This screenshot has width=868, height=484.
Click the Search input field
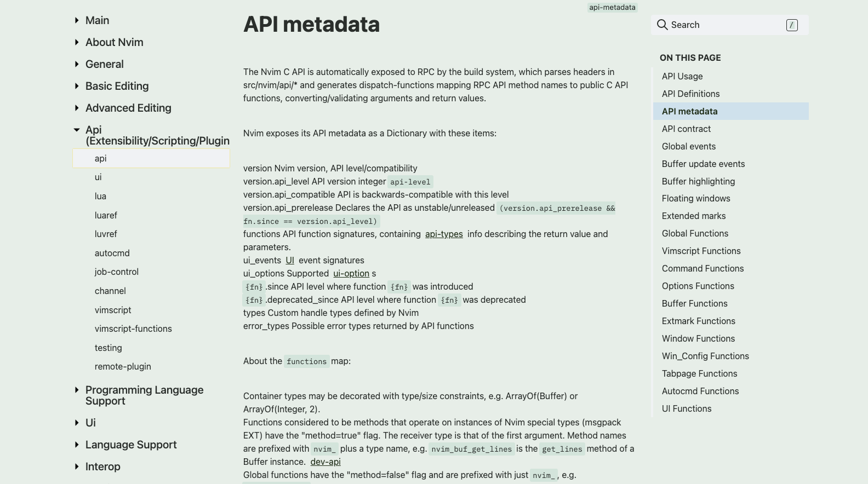pyautogui.click(x=723, y=25)
